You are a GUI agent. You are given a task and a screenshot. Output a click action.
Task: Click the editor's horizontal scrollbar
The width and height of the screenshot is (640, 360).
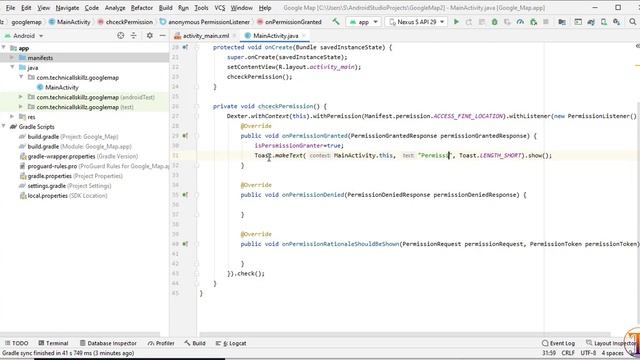404,334
